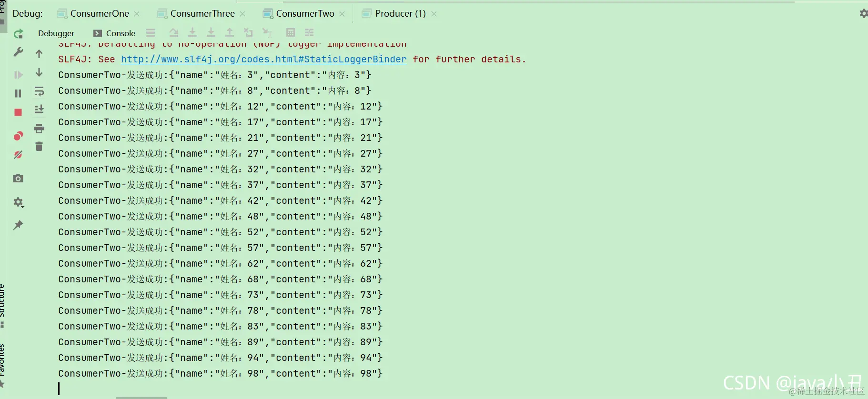Click console line with 姓名: 68

point(221,279)
